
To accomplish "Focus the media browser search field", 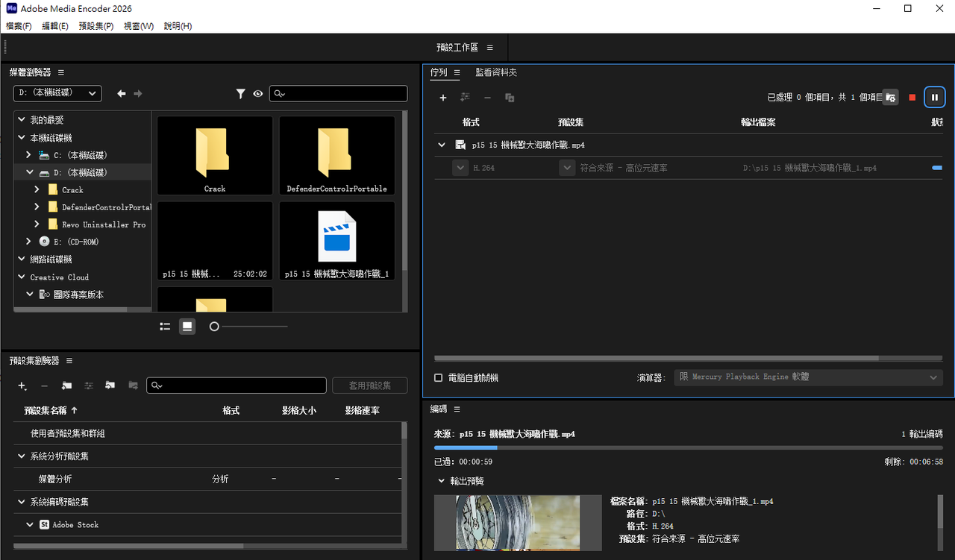I will 339,93.
